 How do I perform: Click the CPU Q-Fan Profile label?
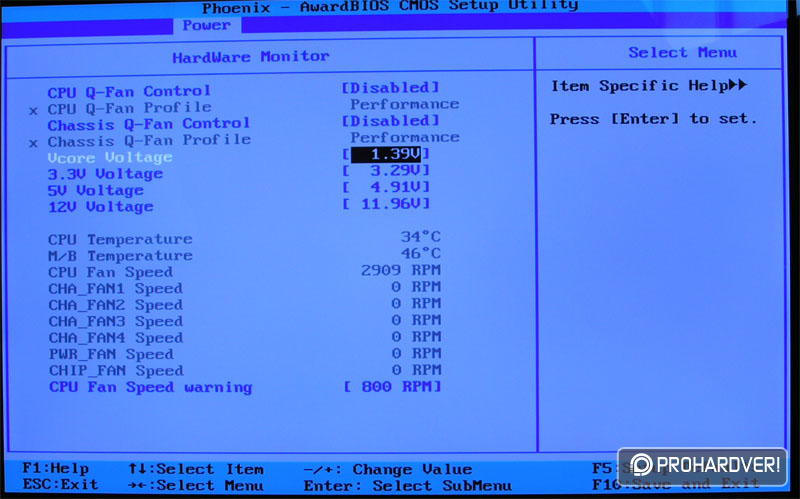point(130,108)
